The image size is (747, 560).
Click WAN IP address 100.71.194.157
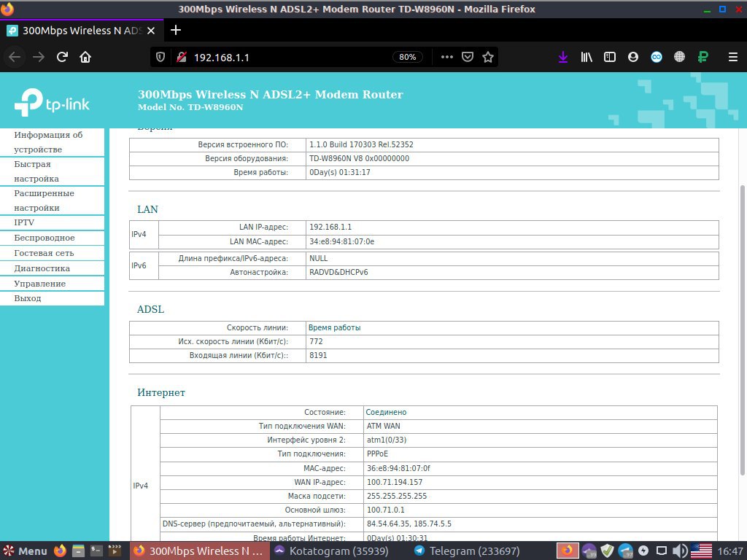395,483
